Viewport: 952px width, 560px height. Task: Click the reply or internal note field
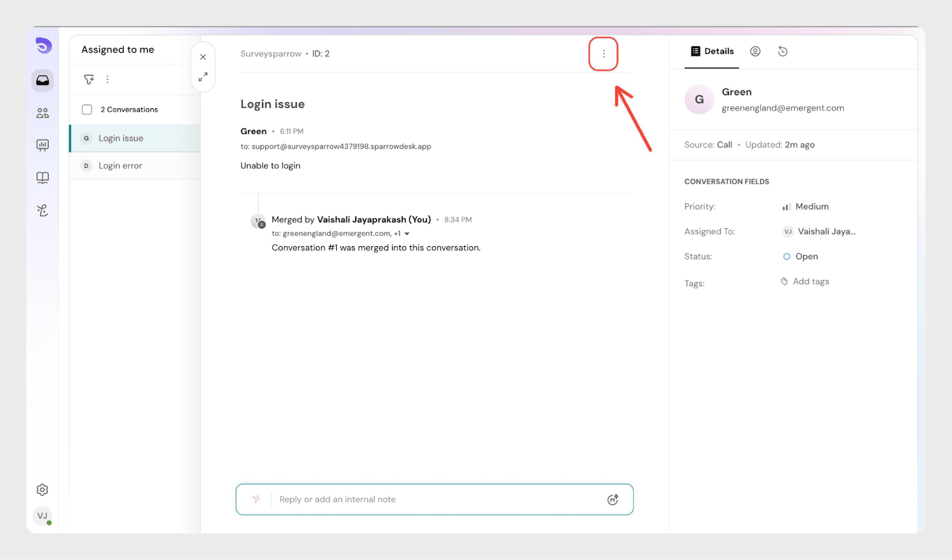tap(434, 499)
